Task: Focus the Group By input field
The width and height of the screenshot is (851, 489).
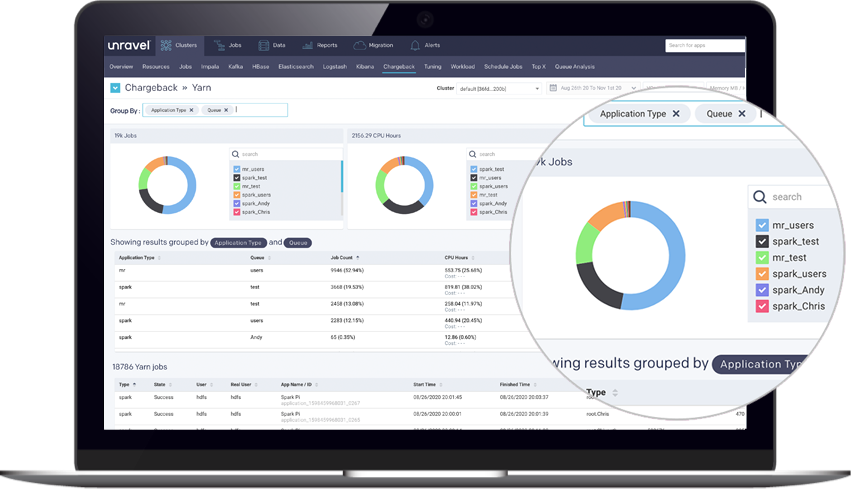Action: (x=214, y=110)
